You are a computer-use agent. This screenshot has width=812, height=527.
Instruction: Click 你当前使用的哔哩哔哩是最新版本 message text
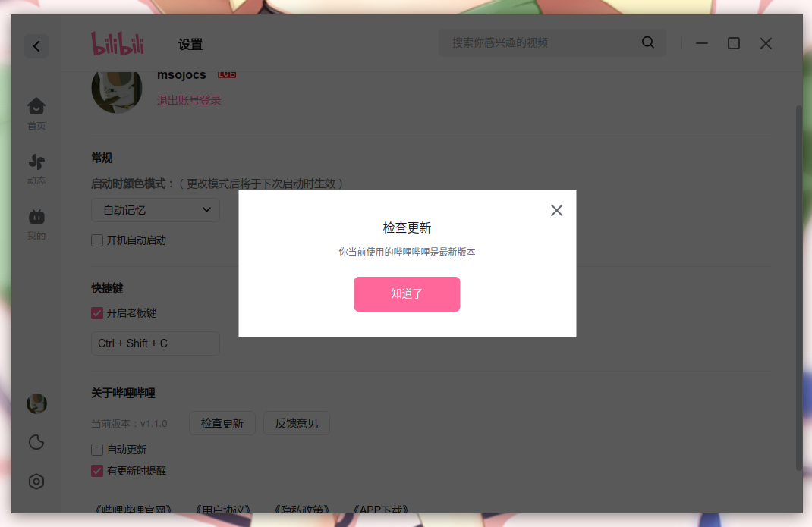pos(407,252)
